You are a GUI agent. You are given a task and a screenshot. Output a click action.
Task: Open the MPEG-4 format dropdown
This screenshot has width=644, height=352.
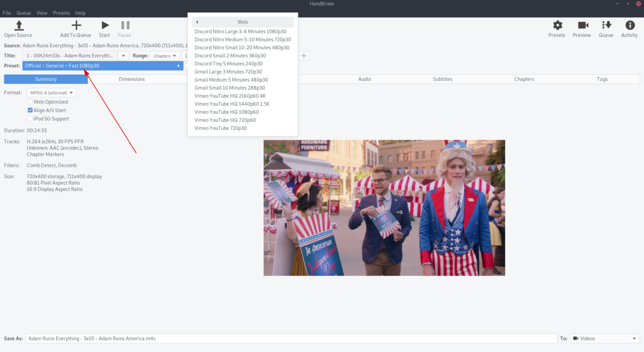52,92
